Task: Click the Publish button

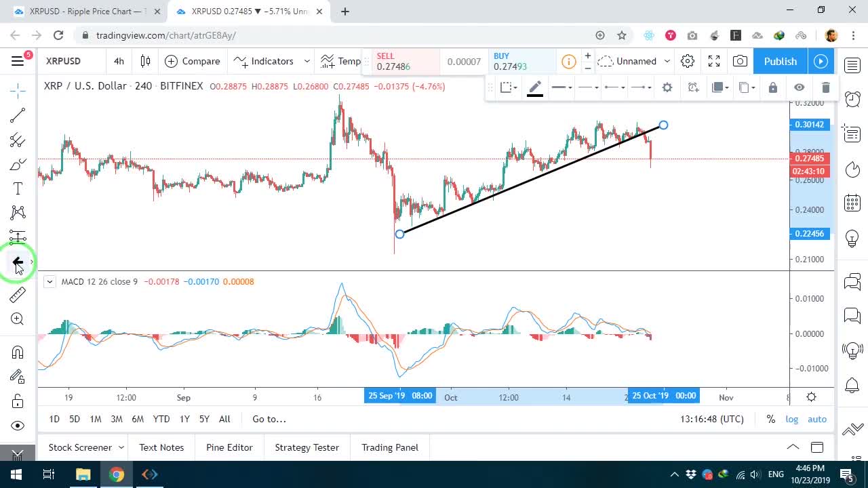Action: (780, 61)
